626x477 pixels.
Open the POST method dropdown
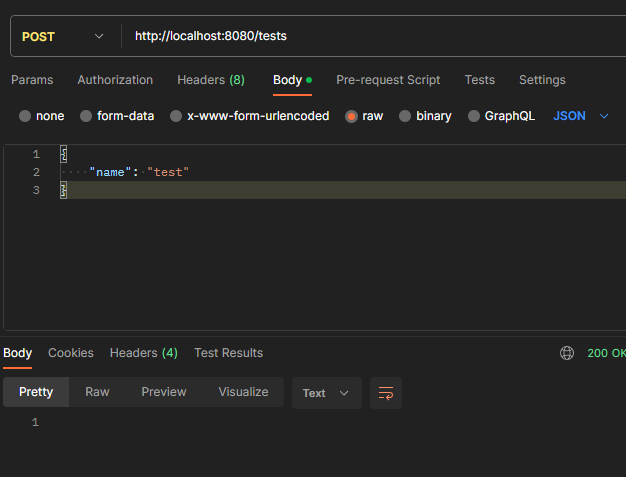pyautogui.click(x=63, y=36)
